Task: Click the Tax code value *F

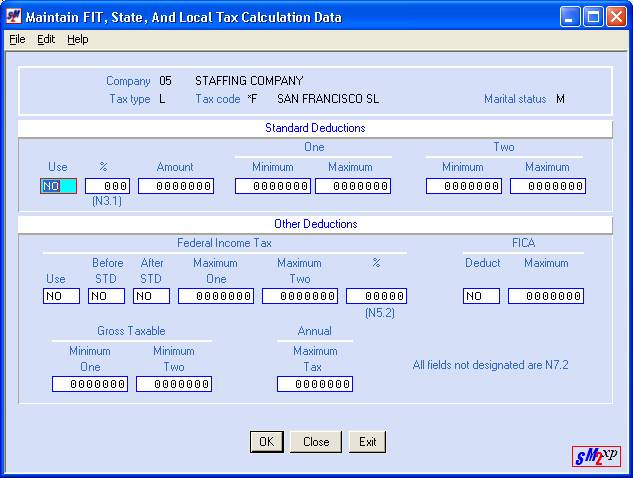Action: [x=252, y=99]
